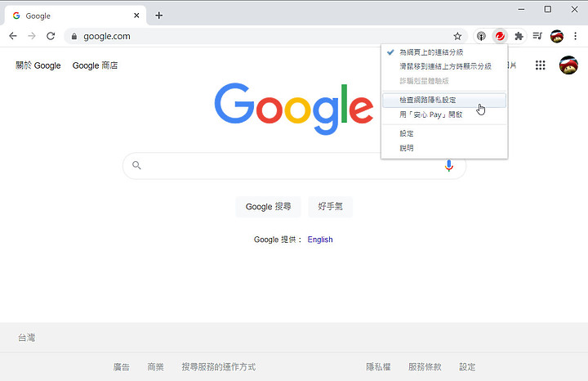This screenshot has width=588, height=381.
Task: Toggle 為網頁上的連結分級 checked option
Action: [444, 52]
